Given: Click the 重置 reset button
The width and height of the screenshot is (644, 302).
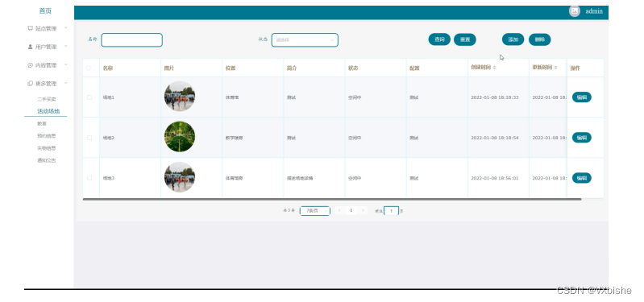Looking at the screenshot, I should [465, 39].
